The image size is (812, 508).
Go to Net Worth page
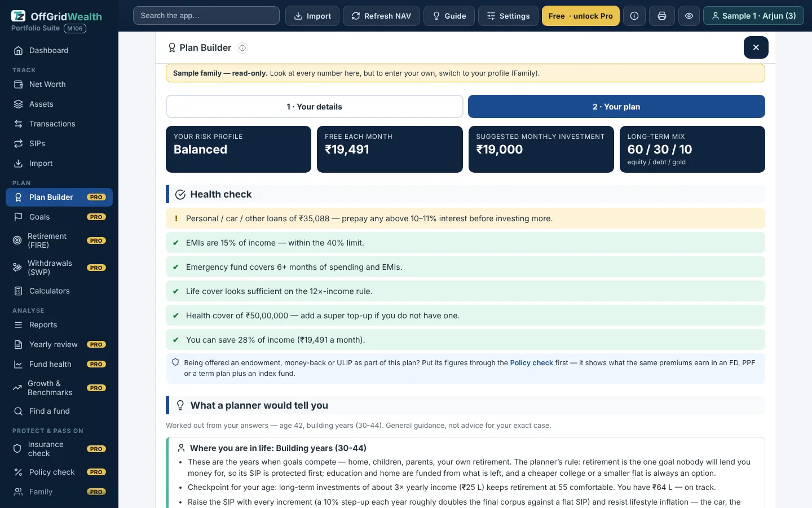(59, 84)
